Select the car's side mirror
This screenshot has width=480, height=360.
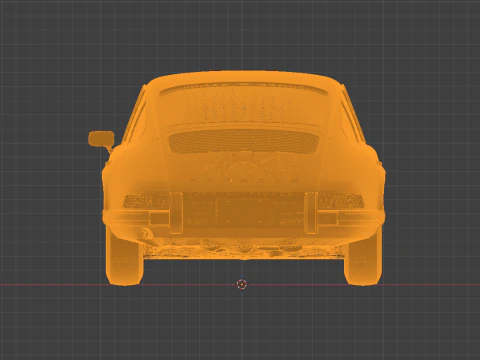tap(101, 138)
